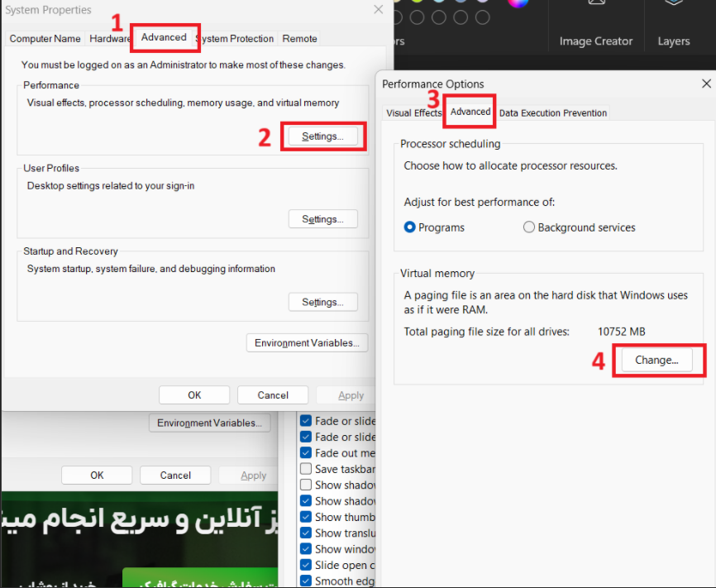
Task: Select the Background services radio button
Action: [528, 227]
